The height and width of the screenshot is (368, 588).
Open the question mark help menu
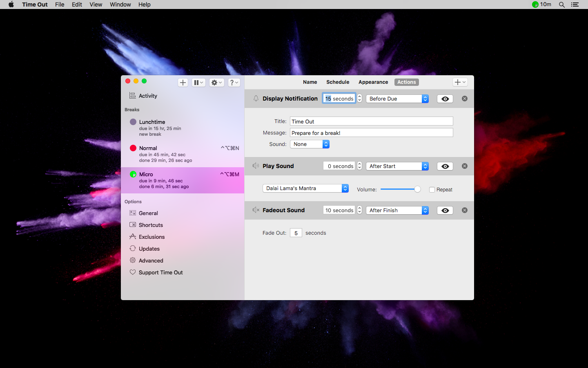point(234,83)
